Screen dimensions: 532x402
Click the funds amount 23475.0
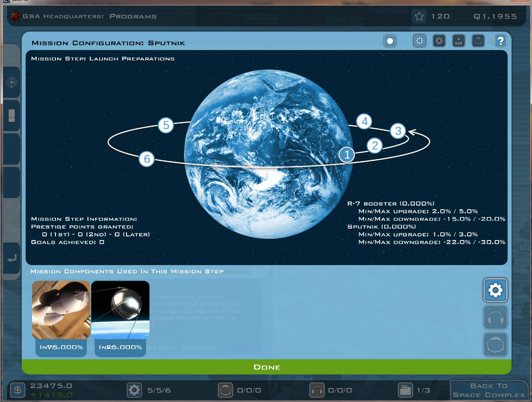click(51, 386)
